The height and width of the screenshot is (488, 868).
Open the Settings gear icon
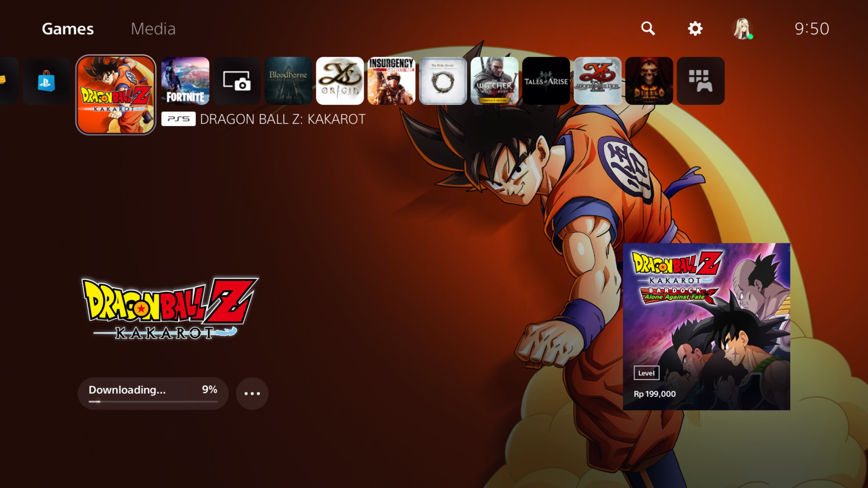[x=695, y=29]
